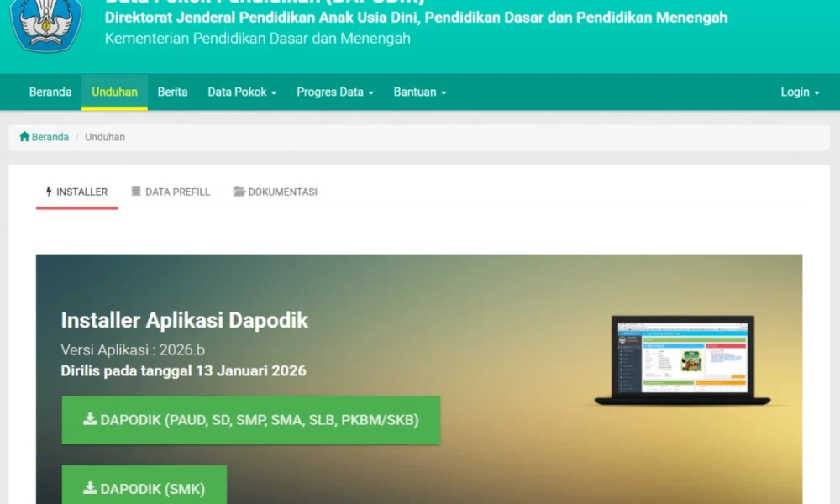Click download icon on DAPODIK PAUD button

coord(90,419)
